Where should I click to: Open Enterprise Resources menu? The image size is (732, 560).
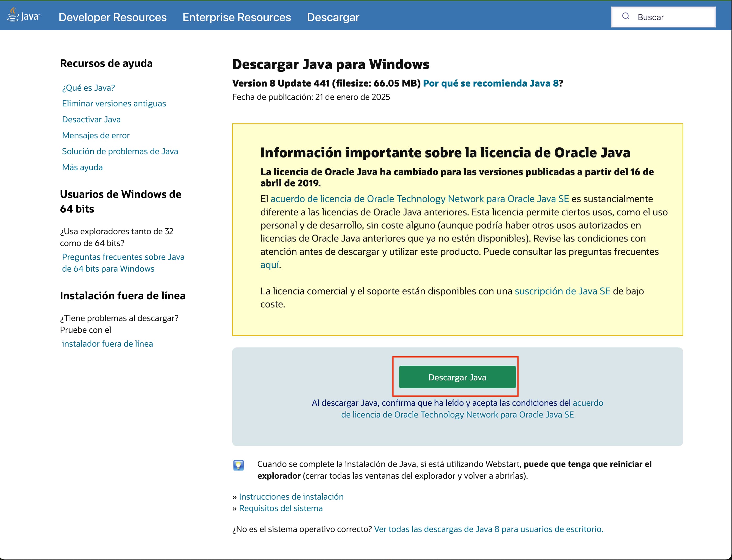(x=237, y=17)
